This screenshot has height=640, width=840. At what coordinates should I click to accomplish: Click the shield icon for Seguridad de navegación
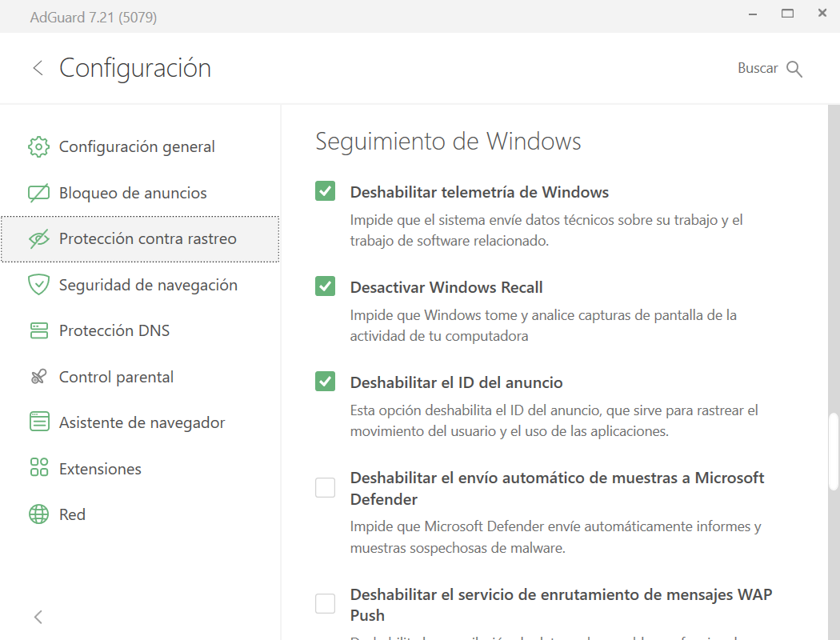click(38, 285)
